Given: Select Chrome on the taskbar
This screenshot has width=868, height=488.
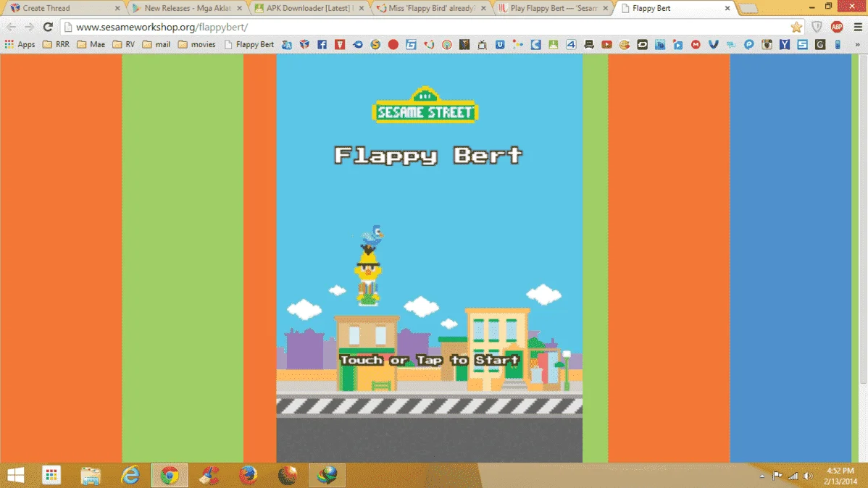Looking at the screenshot, I should tap(170, 475).
